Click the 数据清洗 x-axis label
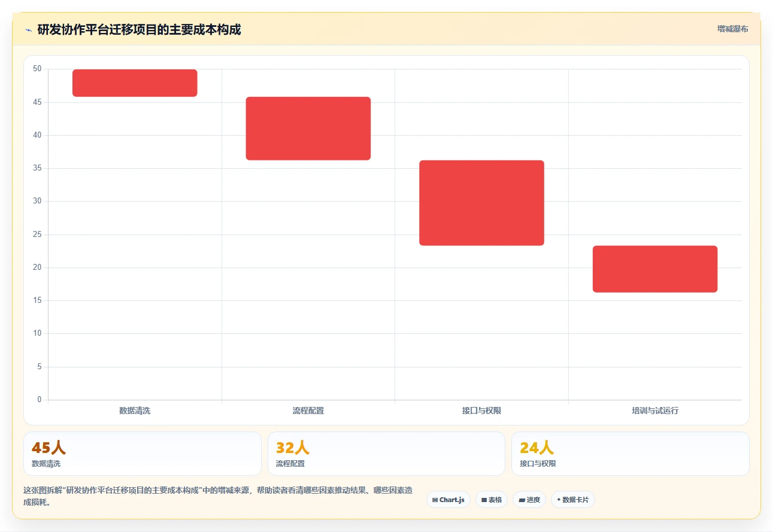 [x=135, y=411]
